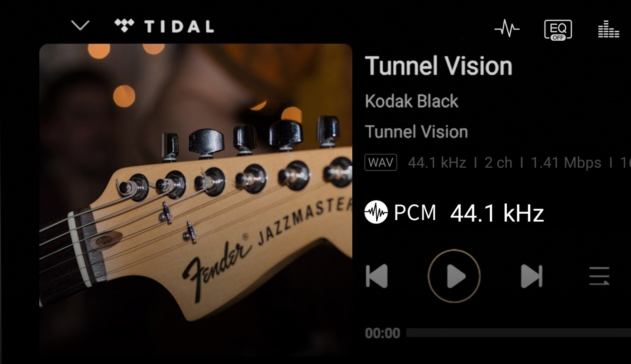Click the playback progress bar

[x=518, y=333]
